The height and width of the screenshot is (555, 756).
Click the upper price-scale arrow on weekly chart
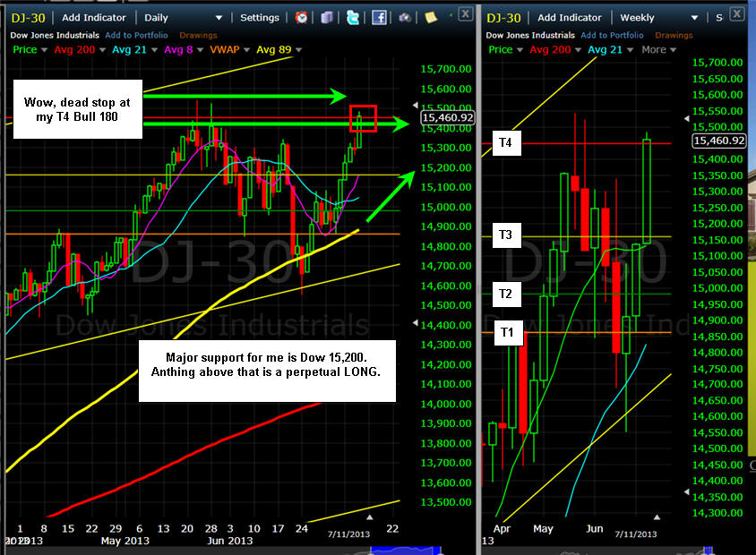coord(687,118)
